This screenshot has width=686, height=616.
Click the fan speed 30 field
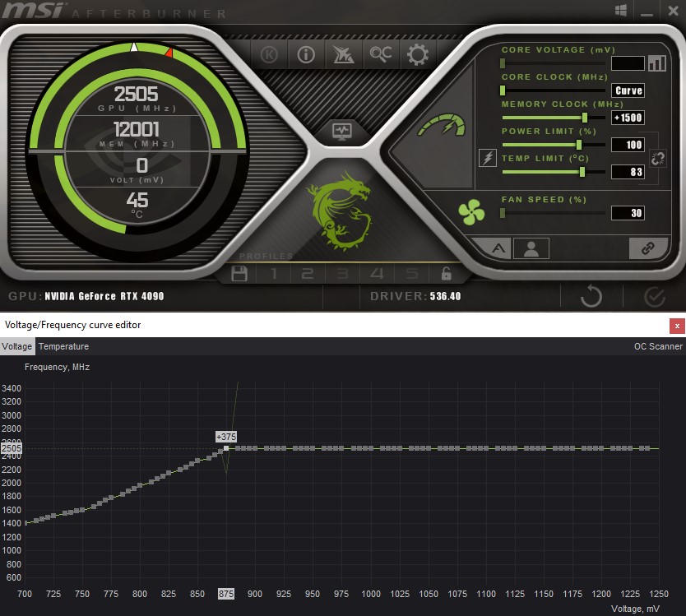point(628,213)
